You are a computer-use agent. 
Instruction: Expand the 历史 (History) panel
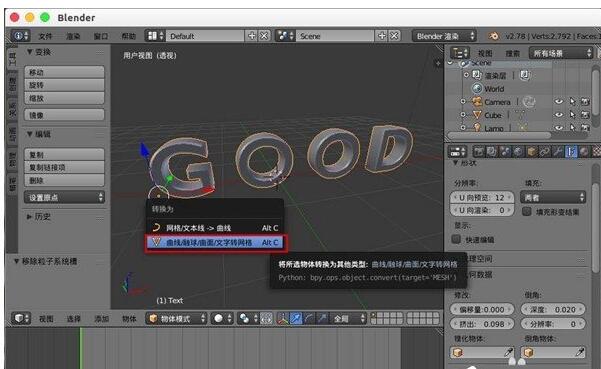30,217
